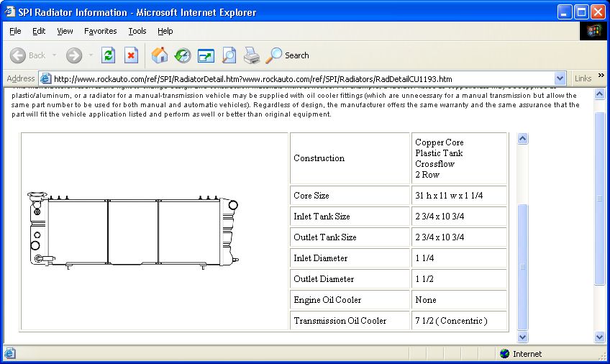Refresh the page with green arrows icon
Image resolution: width=610 pixels, height=364 pixels.
(x=108, y=55)
